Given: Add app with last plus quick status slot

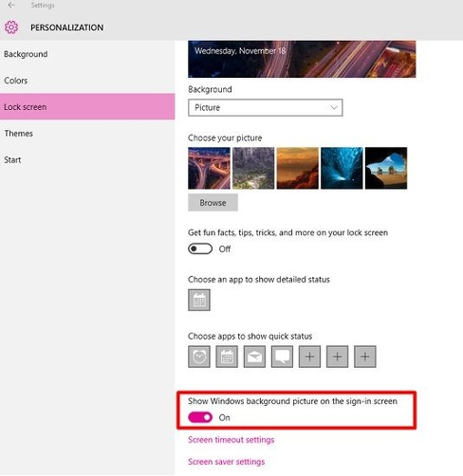Looking at the screenshot, I should [x=365, y=357].
